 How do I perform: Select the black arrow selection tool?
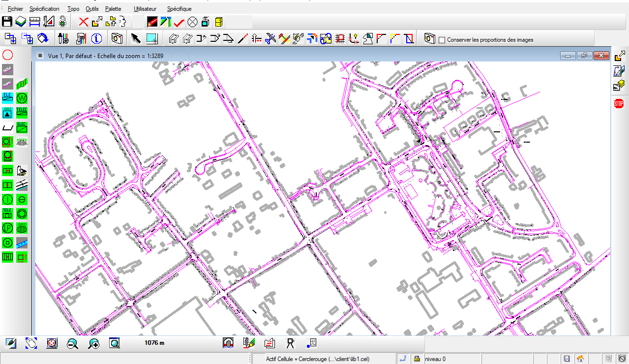(x=136, y=38)
